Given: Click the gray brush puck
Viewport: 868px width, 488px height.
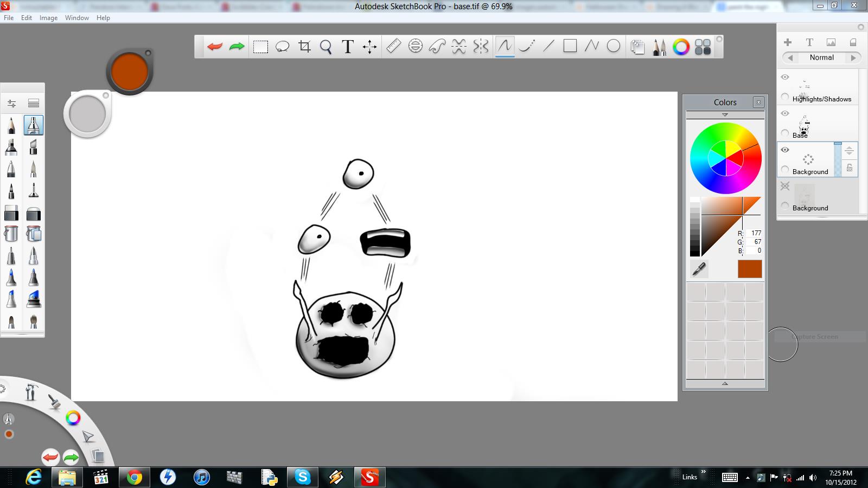Looking at the screenshot, I should point(87,114).
